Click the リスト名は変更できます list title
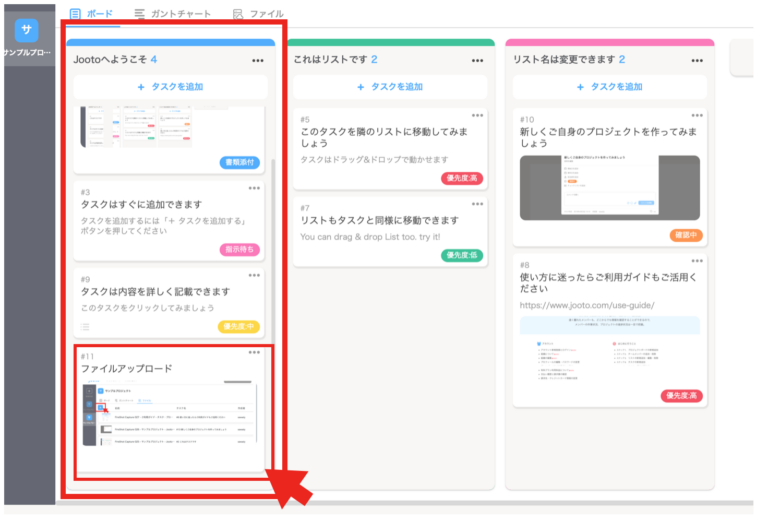Image resolution: width=768 pixels, height=520 pixels. click(x=564, y=60)
